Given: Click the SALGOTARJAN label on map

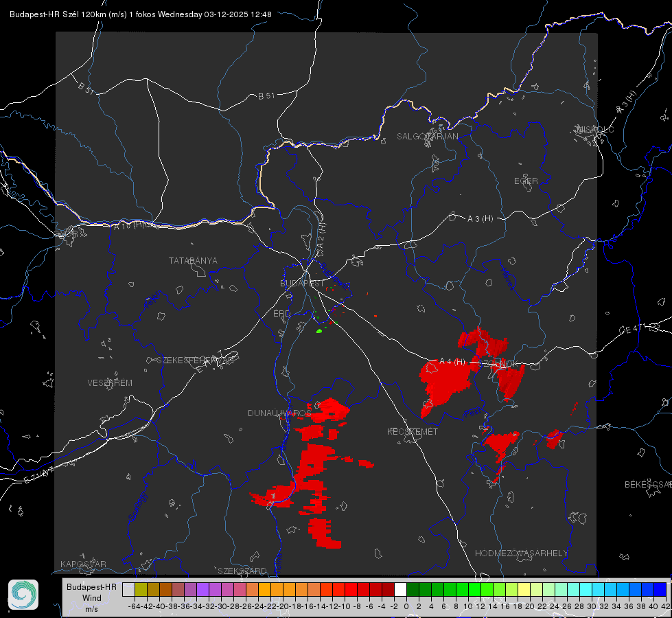Looking at the screenshot, I should pyautogui.click(x=427, y=137).
